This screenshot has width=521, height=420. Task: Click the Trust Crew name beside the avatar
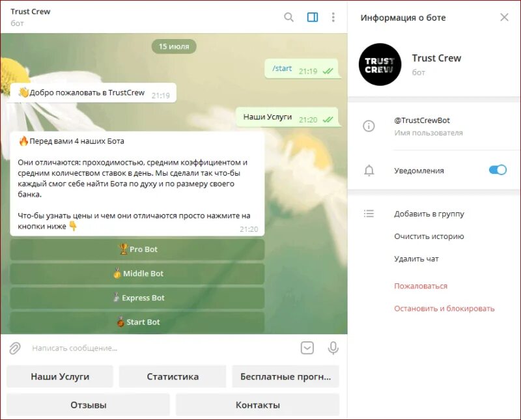tap(436, 58)
